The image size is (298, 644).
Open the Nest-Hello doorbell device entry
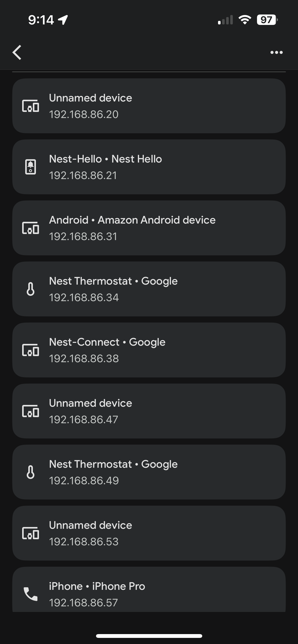(149, 167)
